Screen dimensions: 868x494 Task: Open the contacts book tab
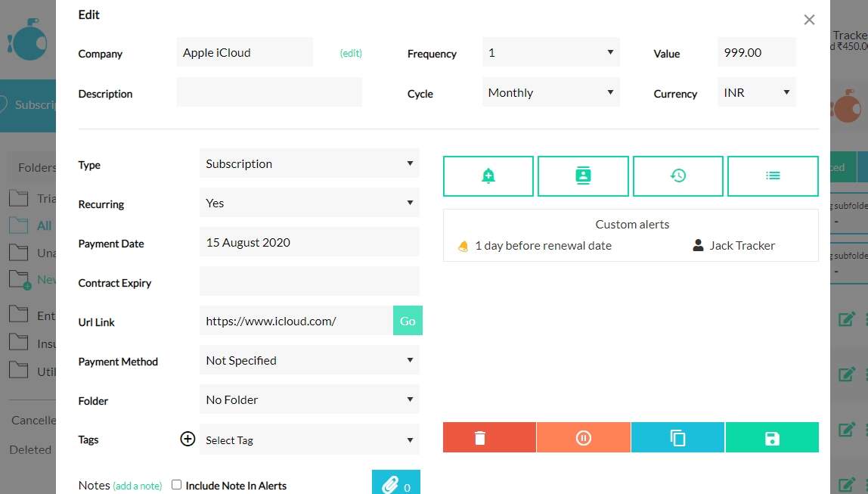[583, 176]
